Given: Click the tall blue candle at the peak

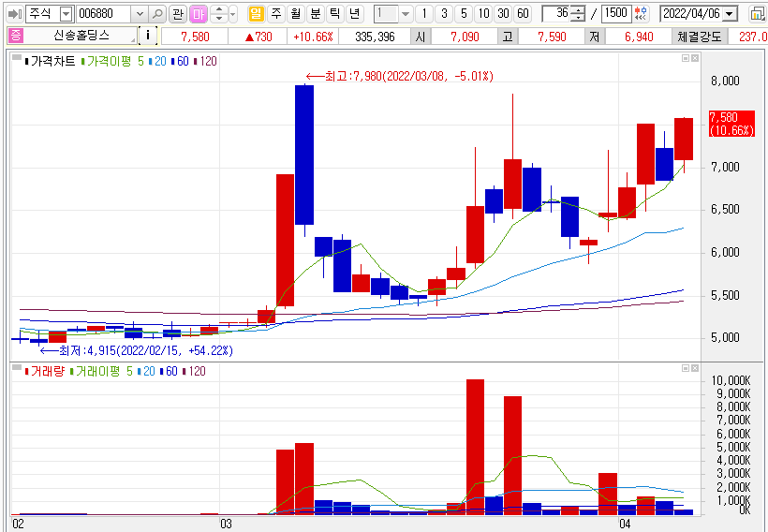Looking at the screenshot, I should tap(304, 155).
